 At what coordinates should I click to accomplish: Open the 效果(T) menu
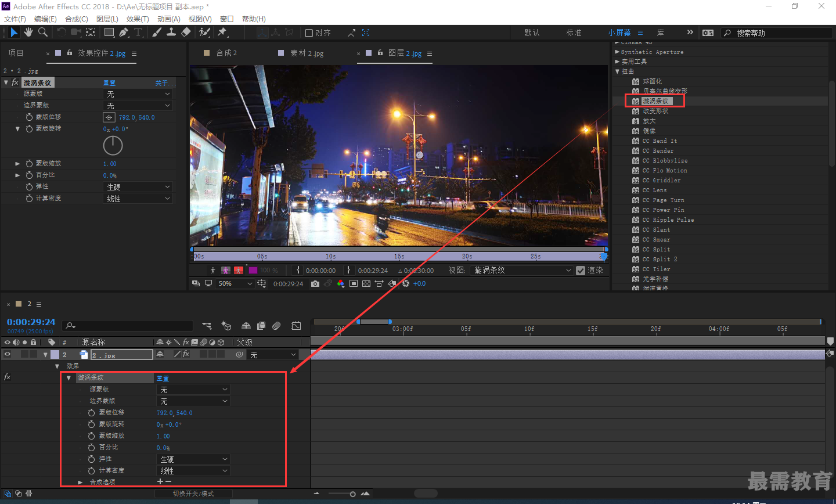[x=138, y=19]
